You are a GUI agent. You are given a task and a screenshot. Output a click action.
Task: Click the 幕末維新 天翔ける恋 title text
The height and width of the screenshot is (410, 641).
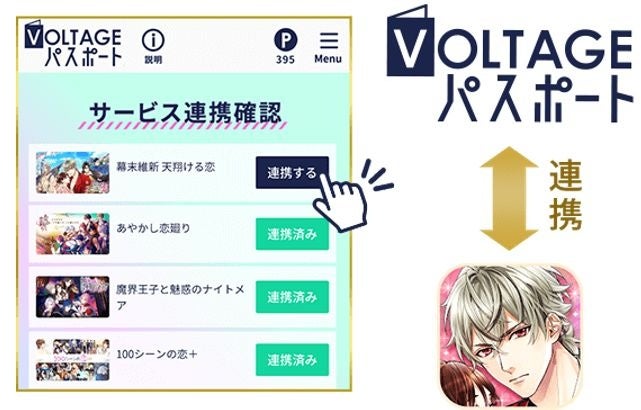click(x=166, y=167)
